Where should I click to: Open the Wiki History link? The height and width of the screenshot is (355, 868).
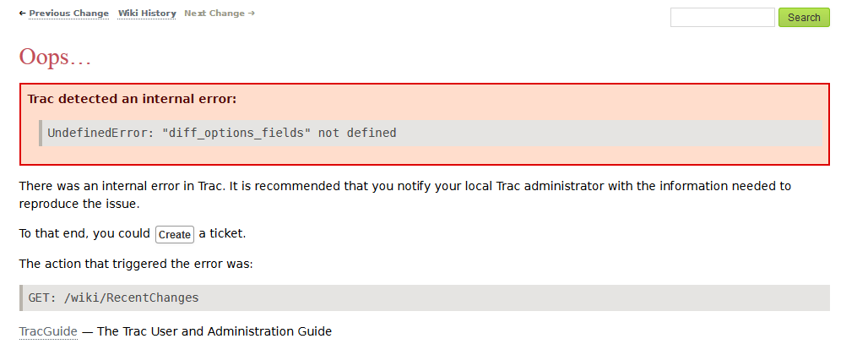147,14
